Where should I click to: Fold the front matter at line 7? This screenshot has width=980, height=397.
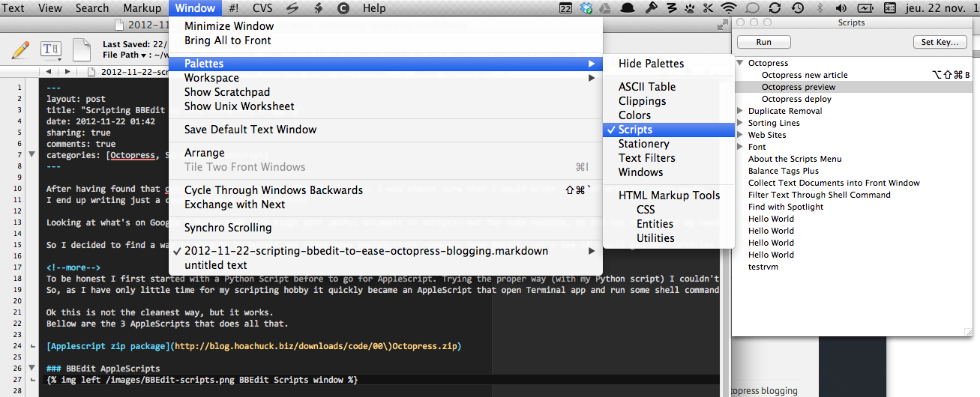click(31, 155)
